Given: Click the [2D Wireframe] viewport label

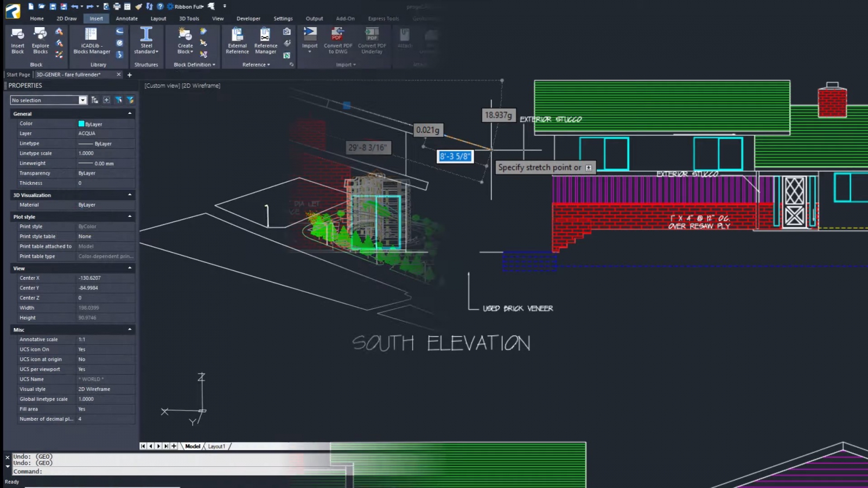Looking at the screenshot, I should [201, 86].
